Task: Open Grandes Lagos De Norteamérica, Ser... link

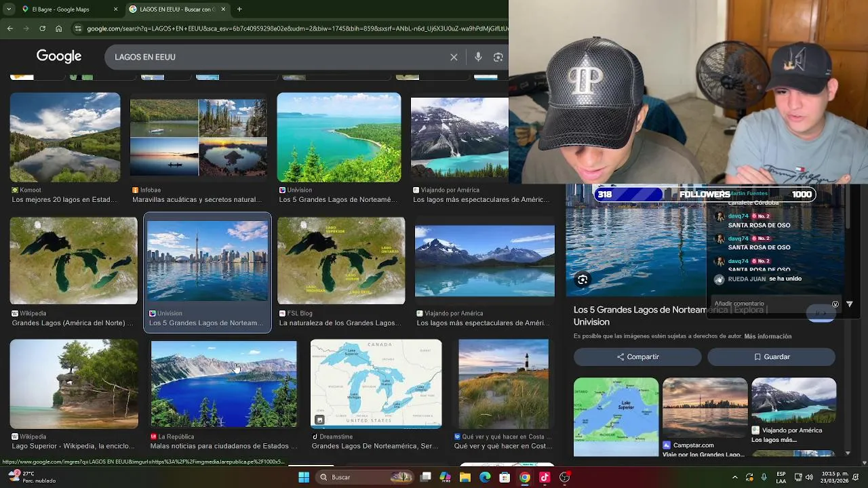Action: [x=375, y=446]
